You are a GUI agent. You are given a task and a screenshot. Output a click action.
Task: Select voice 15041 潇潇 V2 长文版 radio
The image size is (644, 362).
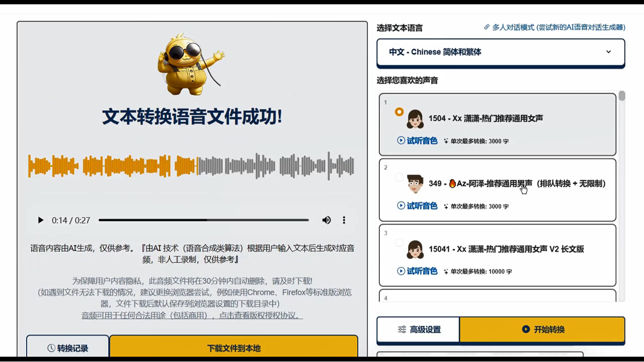click(x=399, y=243)
